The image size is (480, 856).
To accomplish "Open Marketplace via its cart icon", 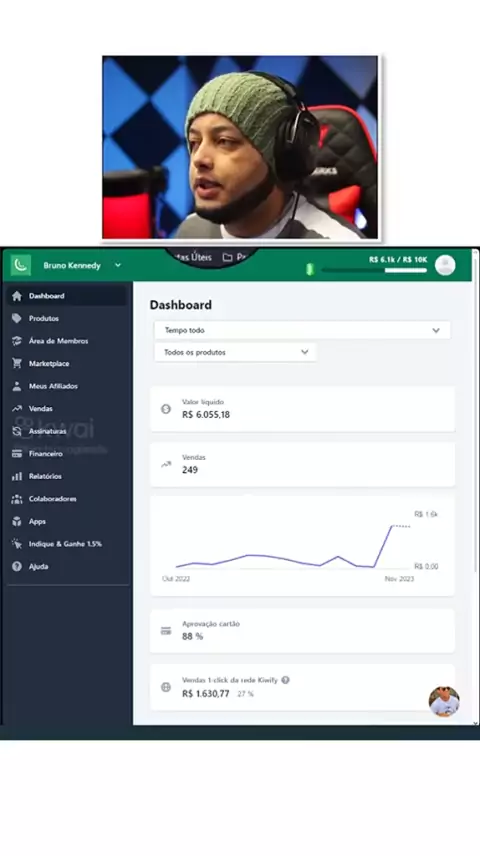I will pos(17,364).
